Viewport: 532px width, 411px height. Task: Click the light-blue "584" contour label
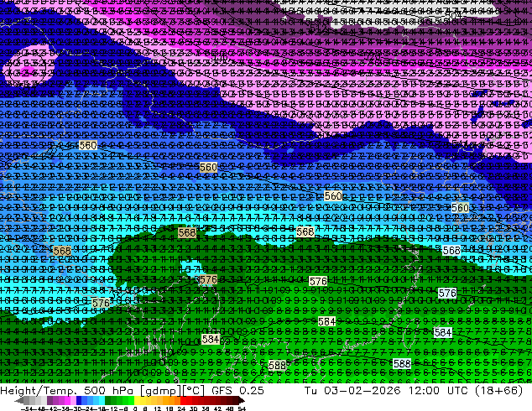coord(443,333)
